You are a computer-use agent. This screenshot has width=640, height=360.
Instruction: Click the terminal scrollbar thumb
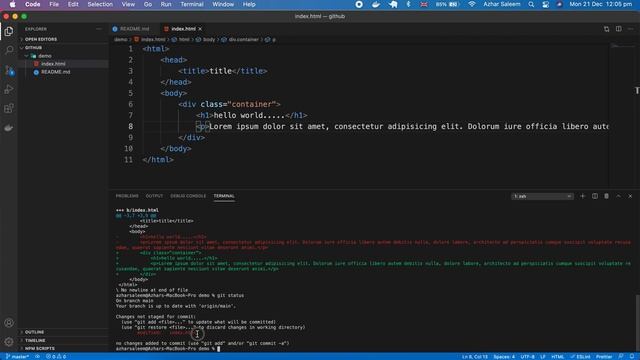(x=637, y=322)
